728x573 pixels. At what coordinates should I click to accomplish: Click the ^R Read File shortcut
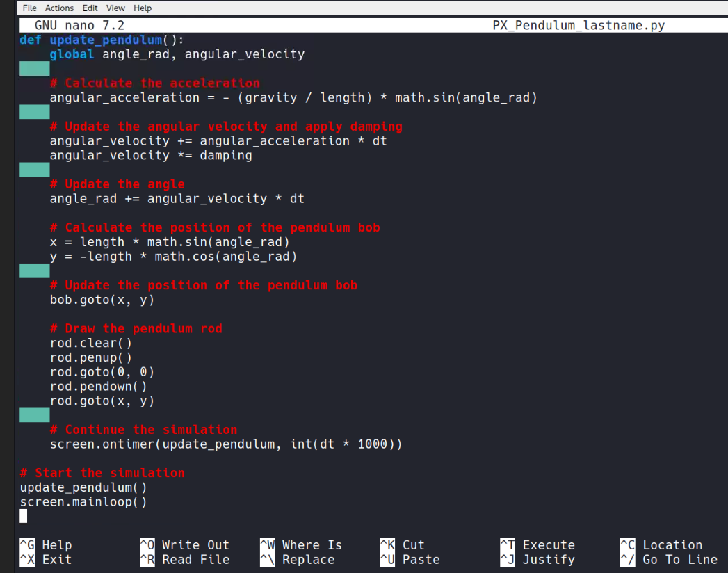tap(184, 560)
